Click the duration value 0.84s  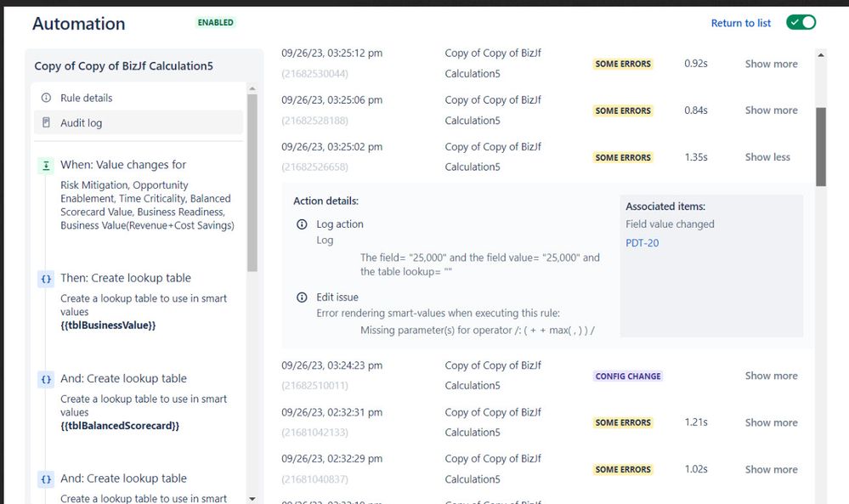tap(696, 110)
